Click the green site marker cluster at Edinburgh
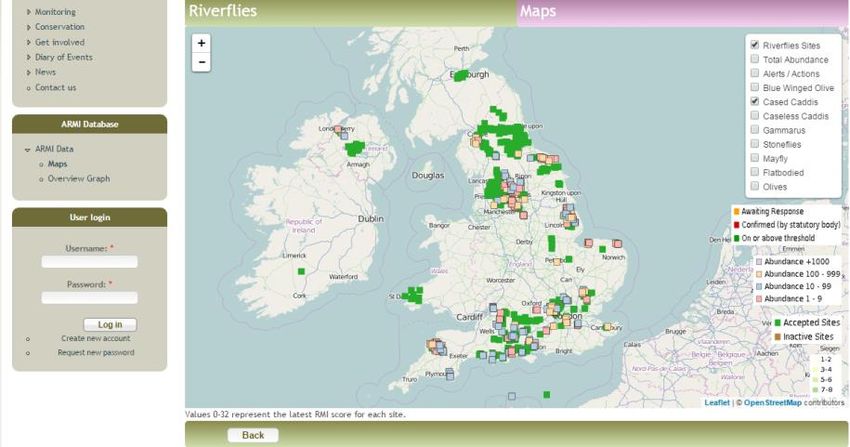 click(461, 76)
